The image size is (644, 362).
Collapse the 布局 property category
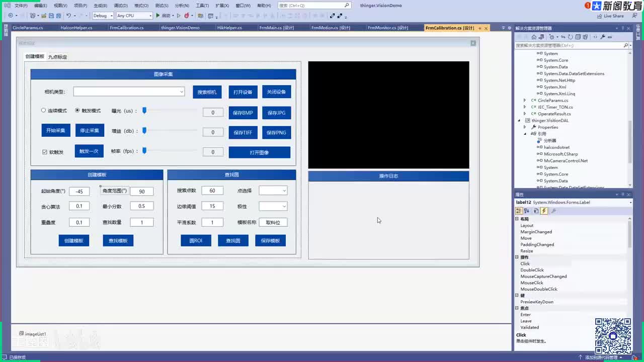click(517, 219)
